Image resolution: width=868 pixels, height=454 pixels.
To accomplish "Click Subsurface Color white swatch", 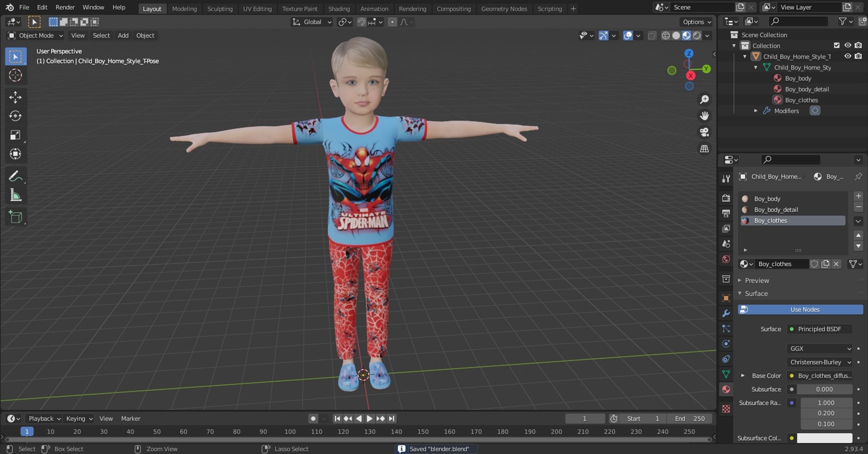I will (x=825, y=438).
